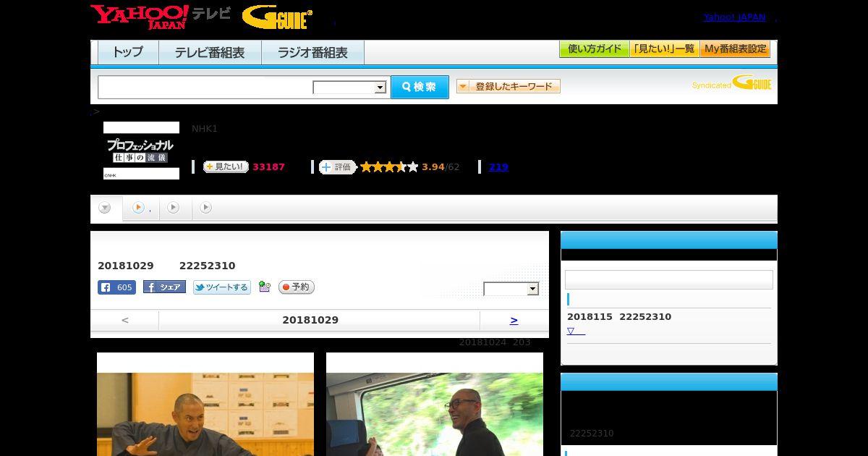
Task: Select the first tab with the down-arrow icon
Action: (x=106, y=208)
